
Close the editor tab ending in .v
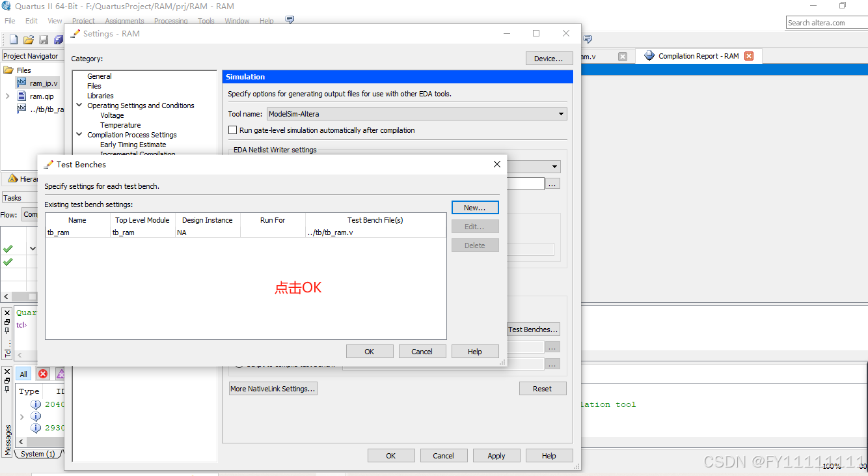623,57
